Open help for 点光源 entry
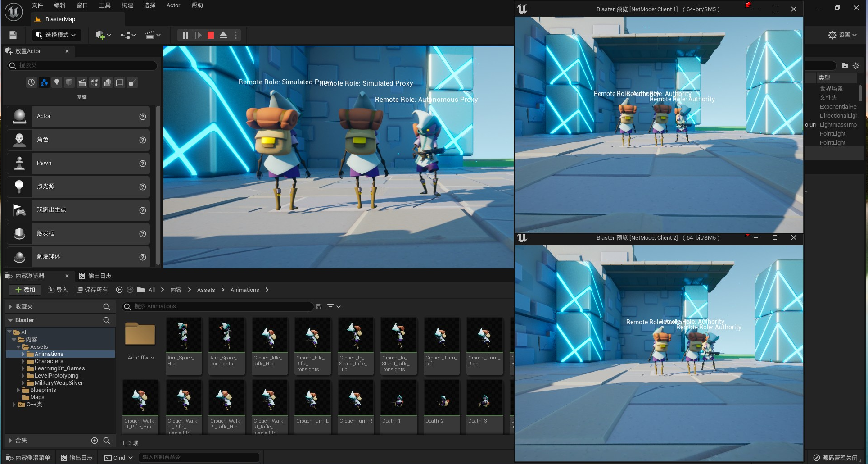This screenshot has width=868, height=464. click(143, 187)
